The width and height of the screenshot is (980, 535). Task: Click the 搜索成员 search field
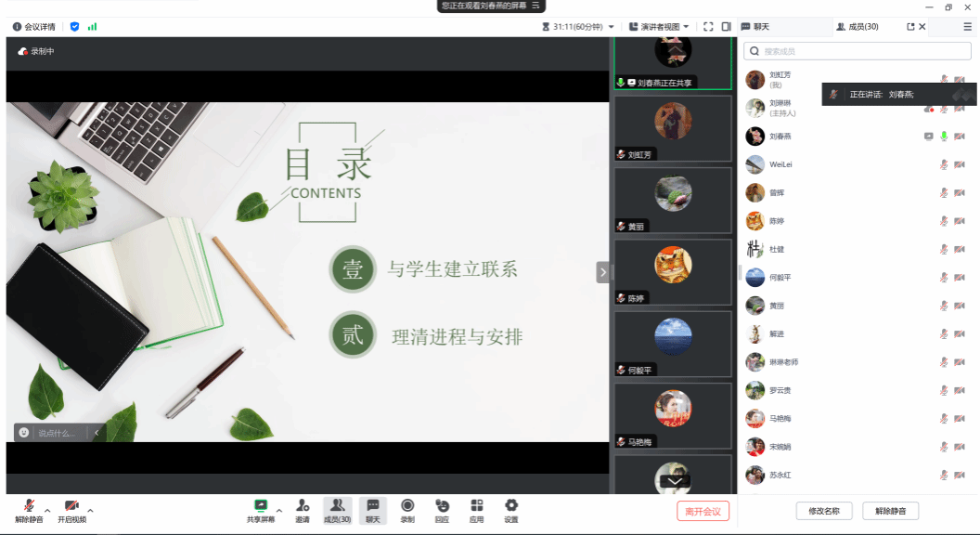pyautogui.click(x=857, y=51)
